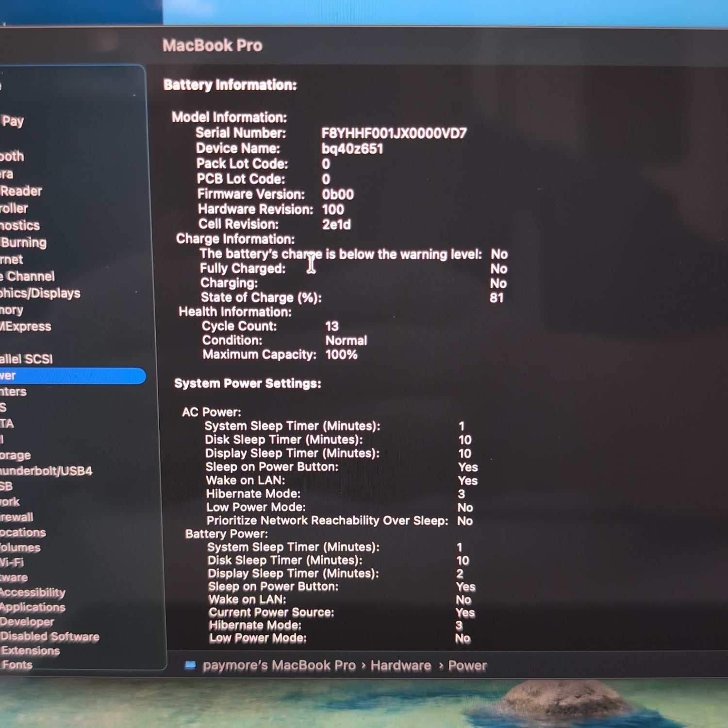Select the Cycle Count value 13
Screen dimensions: 728x728
tap(332, 326)
